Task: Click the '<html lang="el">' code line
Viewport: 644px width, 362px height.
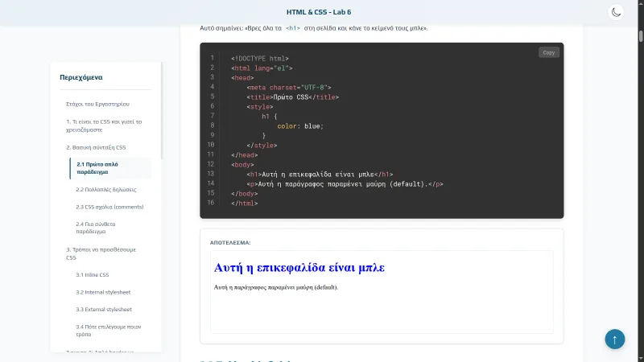Action: pyautogui.click(x=262, y=68)
